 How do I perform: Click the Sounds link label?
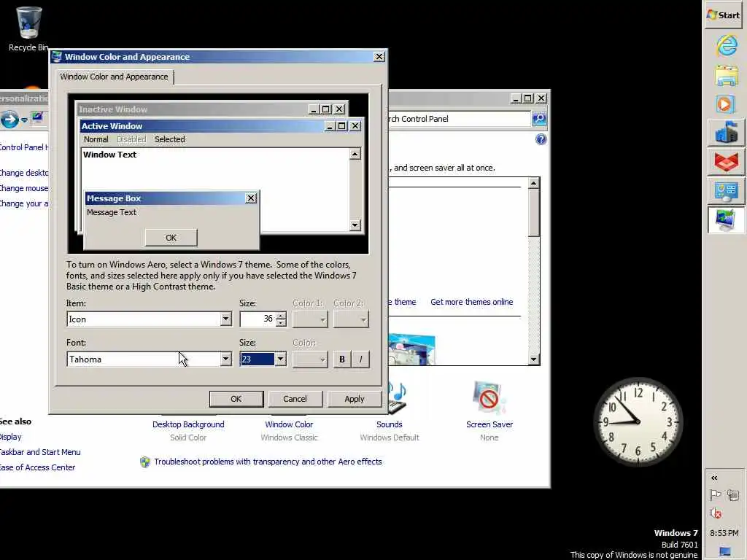point(390,424)
